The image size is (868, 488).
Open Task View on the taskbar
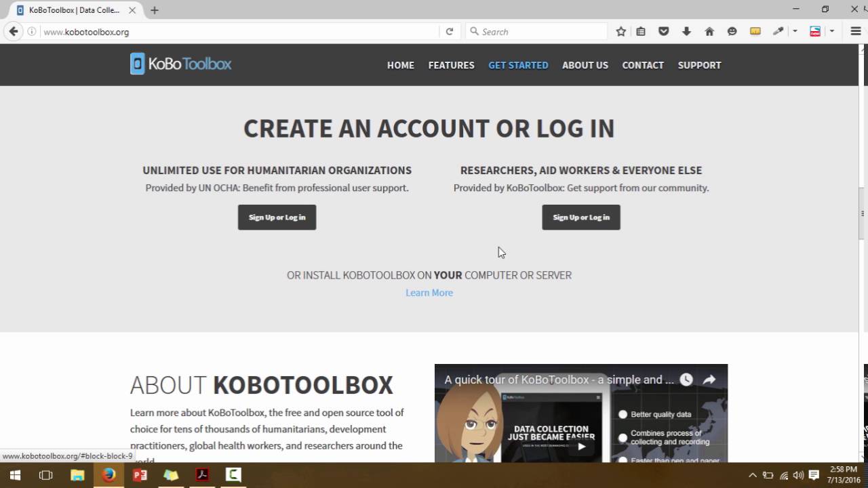coord(45,475)
